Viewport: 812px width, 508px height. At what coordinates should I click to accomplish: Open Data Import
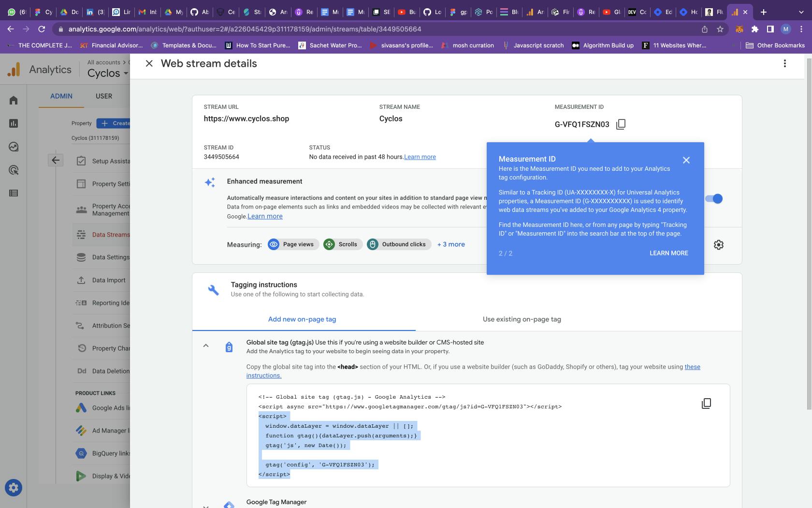[101, 280]
